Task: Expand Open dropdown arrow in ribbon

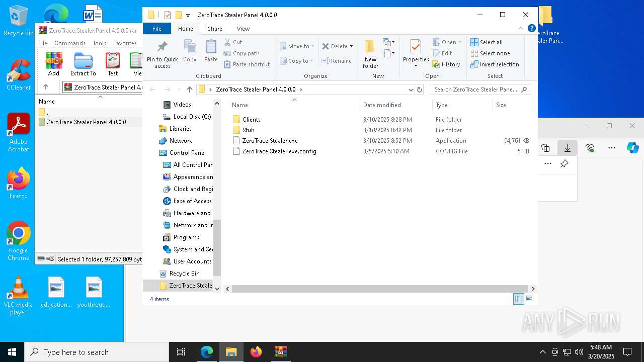Action: [460, 42]
